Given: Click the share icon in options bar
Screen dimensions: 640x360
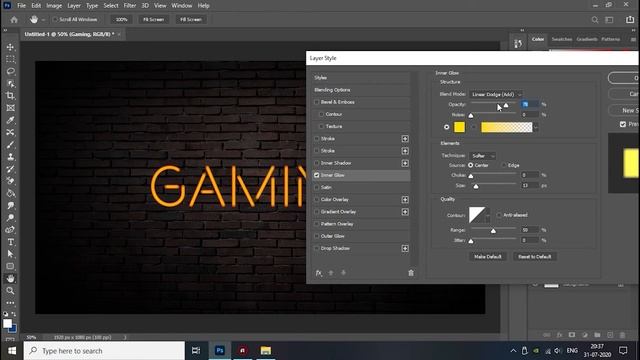Looking at the screenshot, I should tap(630, 20).
